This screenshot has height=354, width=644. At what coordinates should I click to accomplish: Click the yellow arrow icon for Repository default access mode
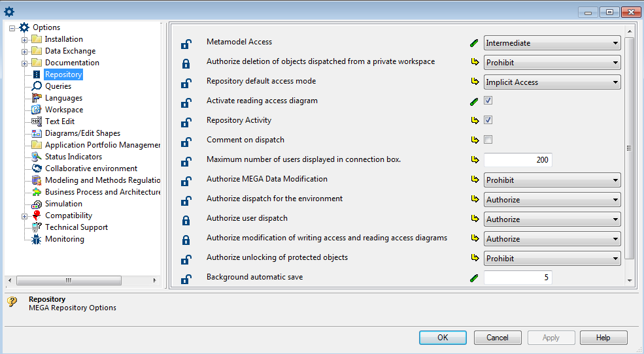tap(475, 82)
